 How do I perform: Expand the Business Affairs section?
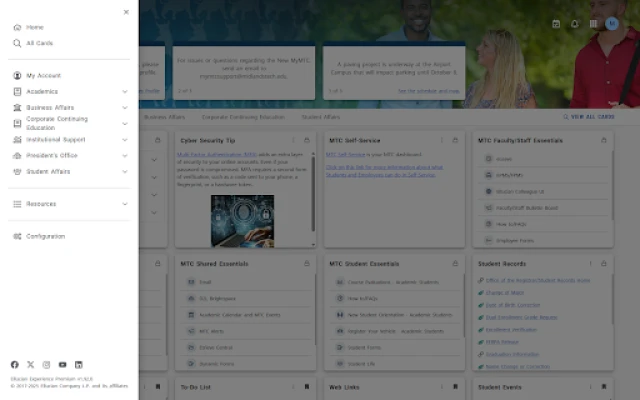click(x=125, y=107)
